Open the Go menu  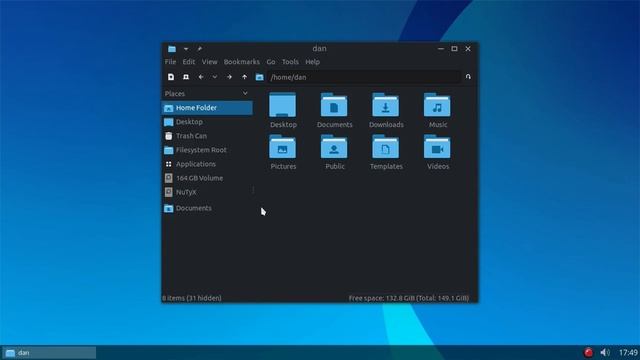271,62
